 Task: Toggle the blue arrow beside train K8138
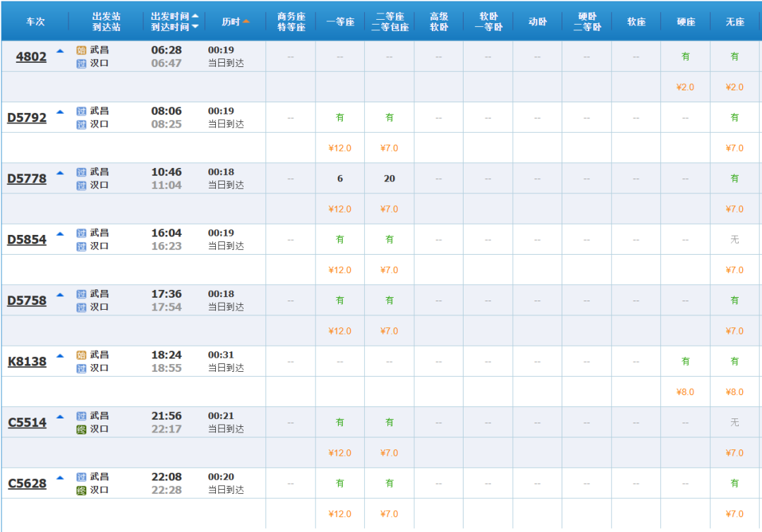[x=60, y=356]
